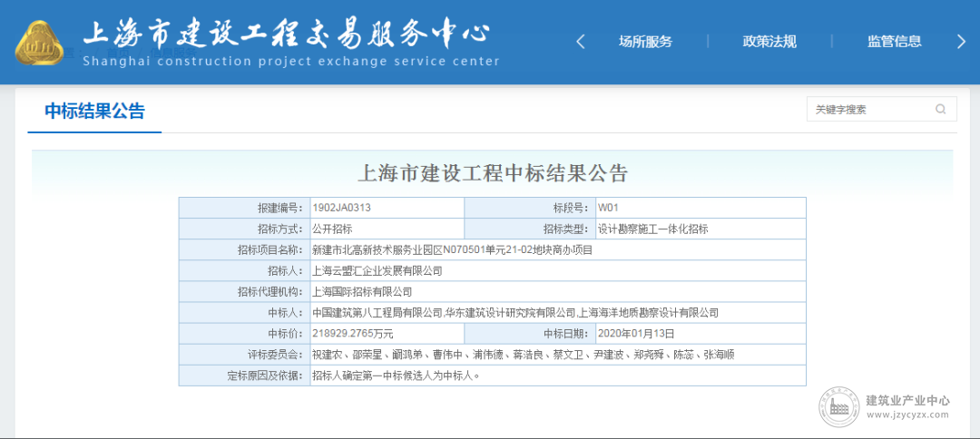
Task: Click the 招标类型 label cell
Action: click(530, 229)
